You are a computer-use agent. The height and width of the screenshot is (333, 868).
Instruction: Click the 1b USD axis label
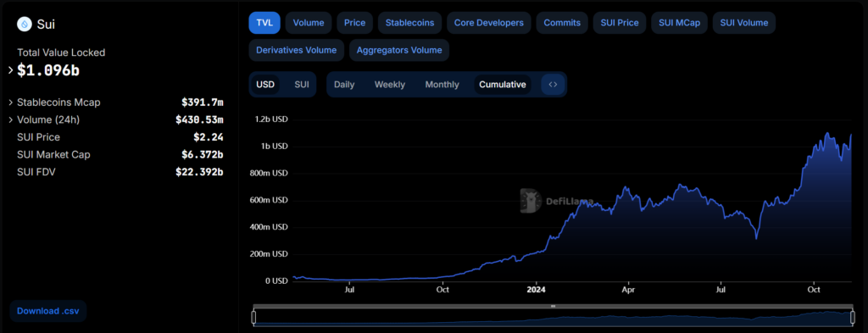coord(274,146)
